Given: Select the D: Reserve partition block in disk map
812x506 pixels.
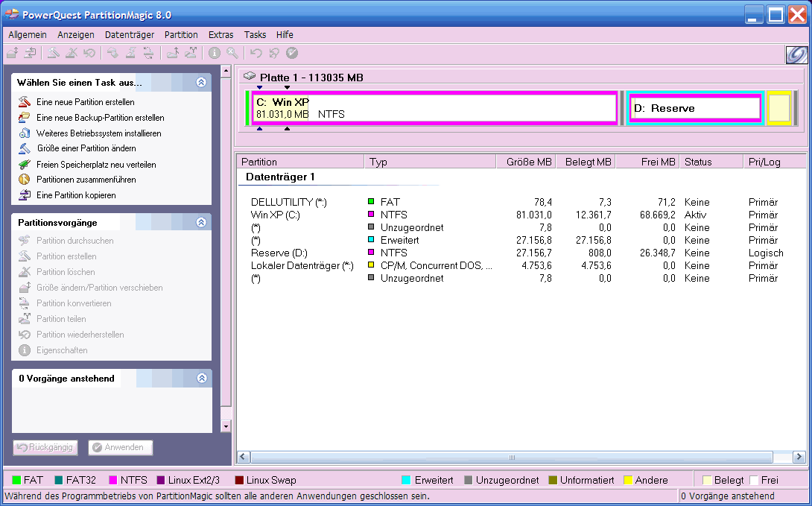Looking at the screenshot, I should pos(695,108).
